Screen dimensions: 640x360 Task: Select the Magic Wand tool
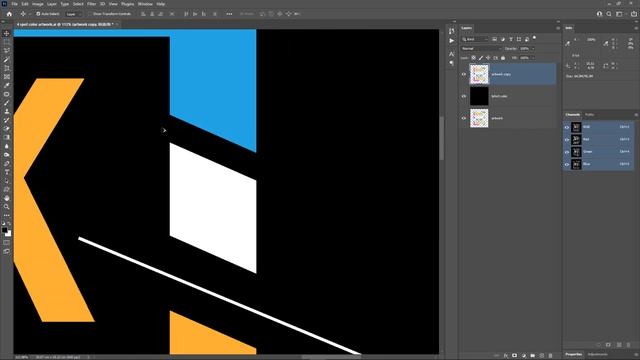7,60
